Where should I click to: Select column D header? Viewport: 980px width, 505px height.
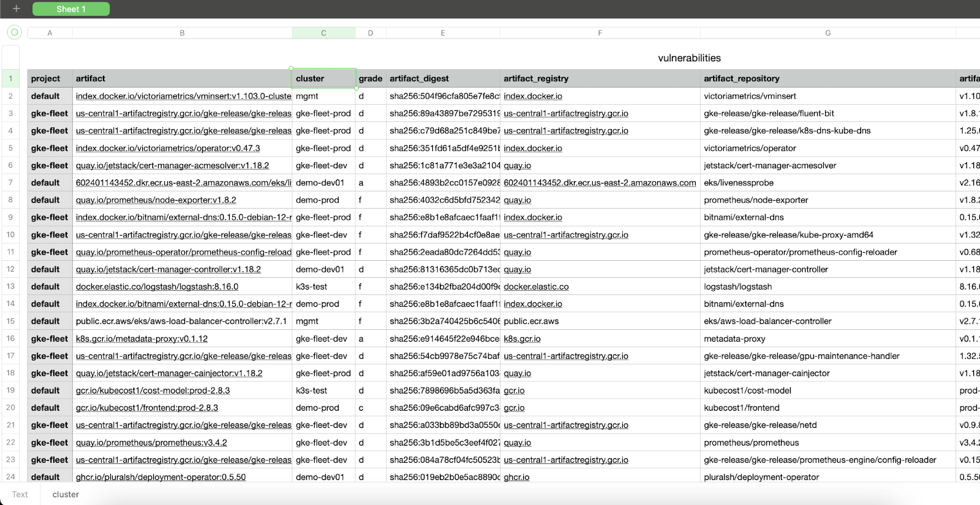coord(371,33)
